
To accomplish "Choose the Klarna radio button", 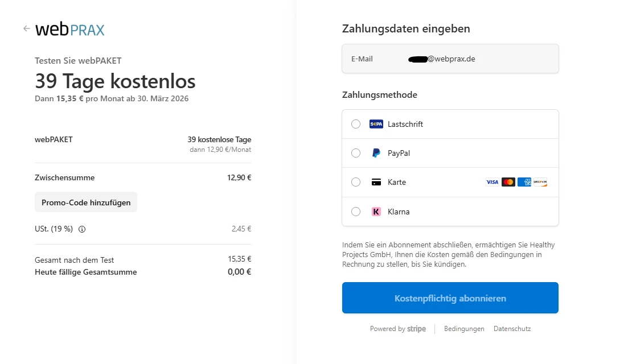I will click(x=356, y=212).
